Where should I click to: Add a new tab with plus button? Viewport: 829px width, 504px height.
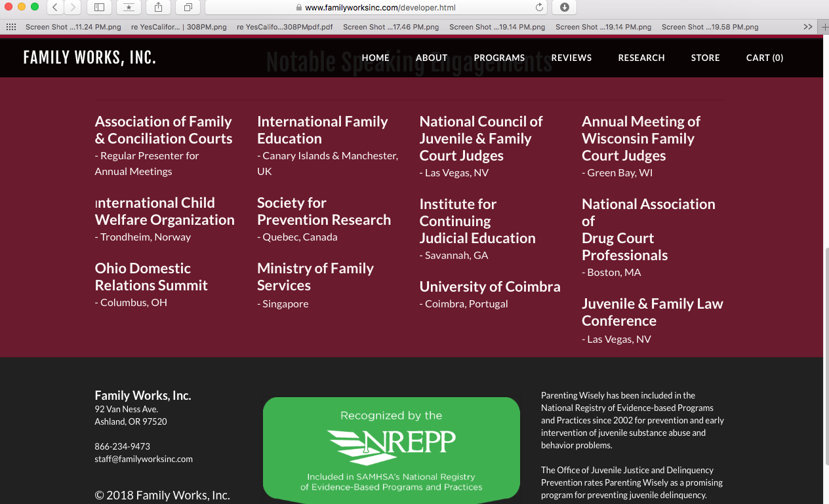824,27
